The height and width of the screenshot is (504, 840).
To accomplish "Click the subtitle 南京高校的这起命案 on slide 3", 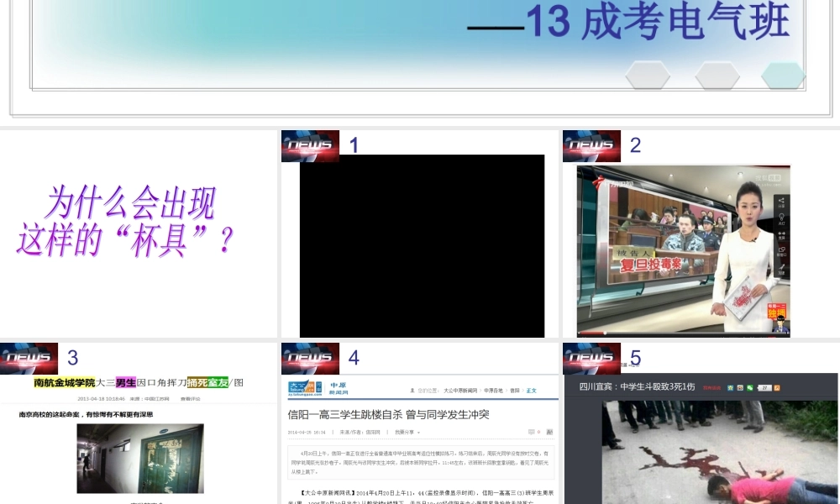I will [86, 414].
